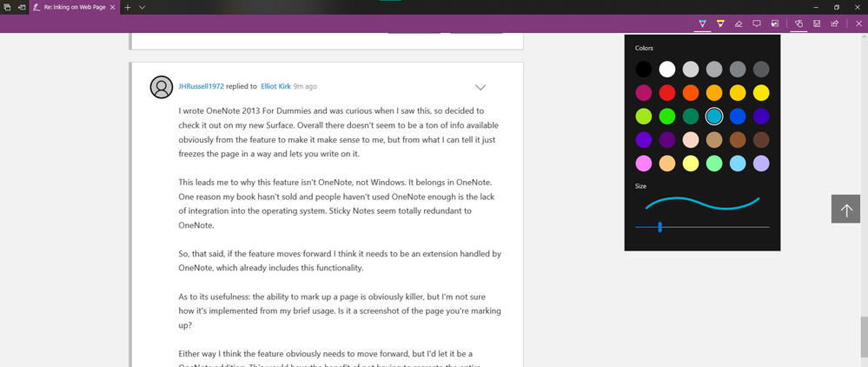Pick the royal blue color swatch
This screenshot has width=868, height=367.
[x=738, y=117]
